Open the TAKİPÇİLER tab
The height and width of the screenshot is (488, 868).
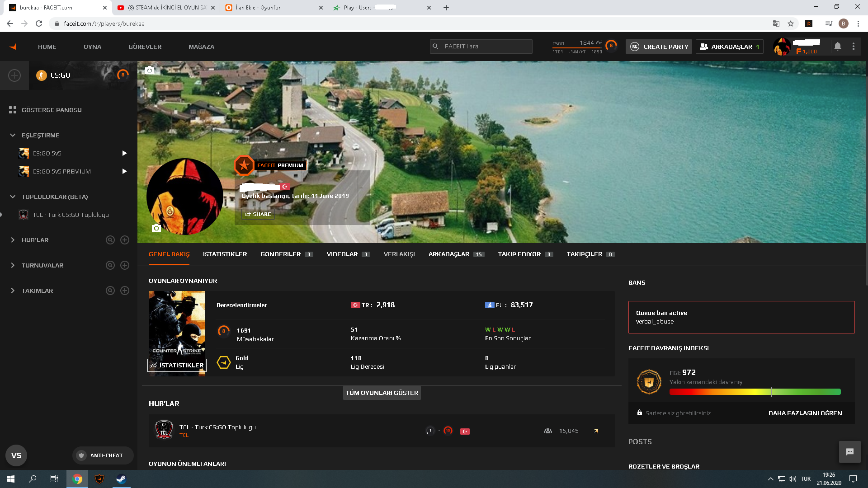point(590,254)
